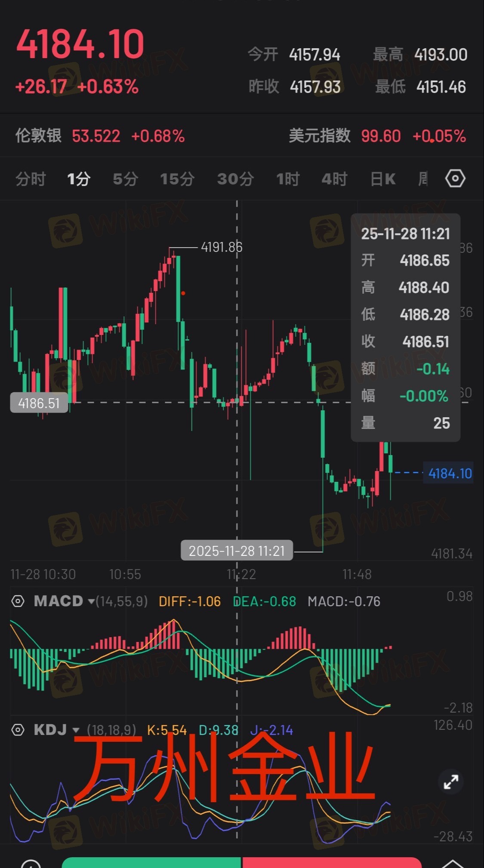
Task: Open MACD indicator settings icon
Action: [18, 601]
